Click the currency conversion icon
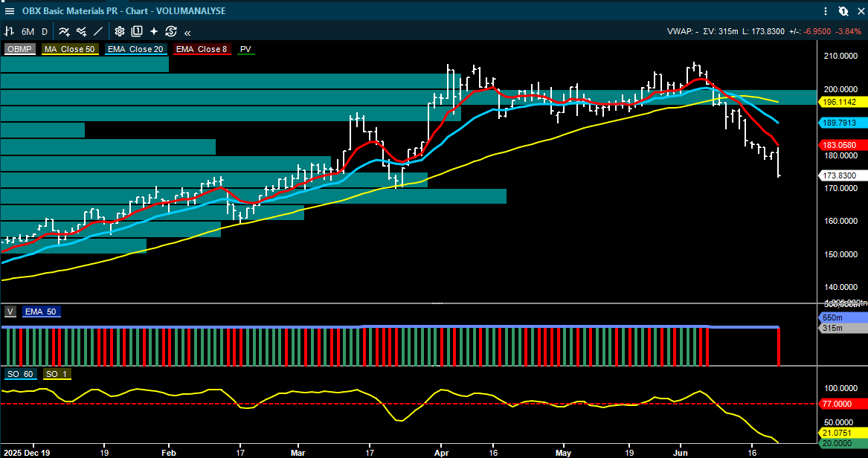The image size is (868, 458). 170,31
